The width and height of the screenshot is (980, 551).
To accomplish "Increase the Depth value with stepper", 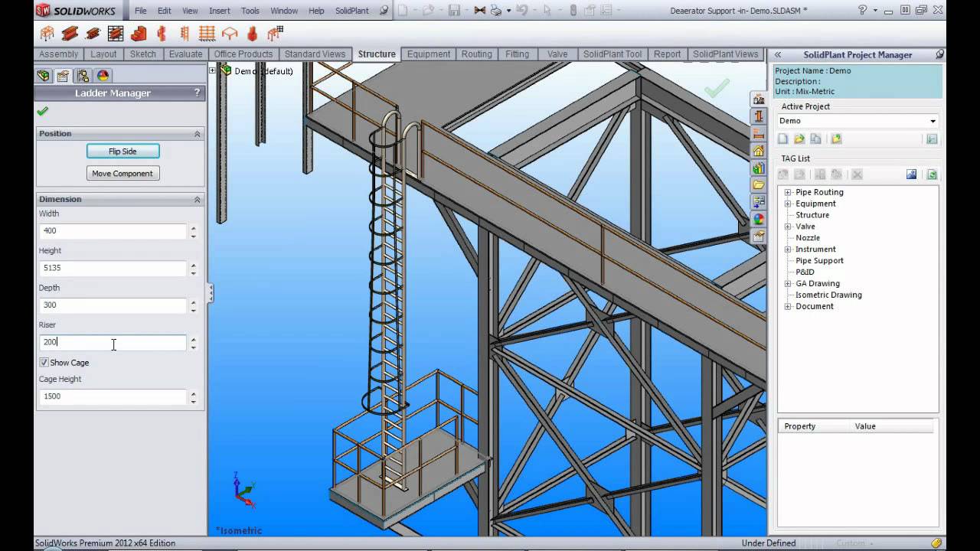I will (x=193, y=302).
